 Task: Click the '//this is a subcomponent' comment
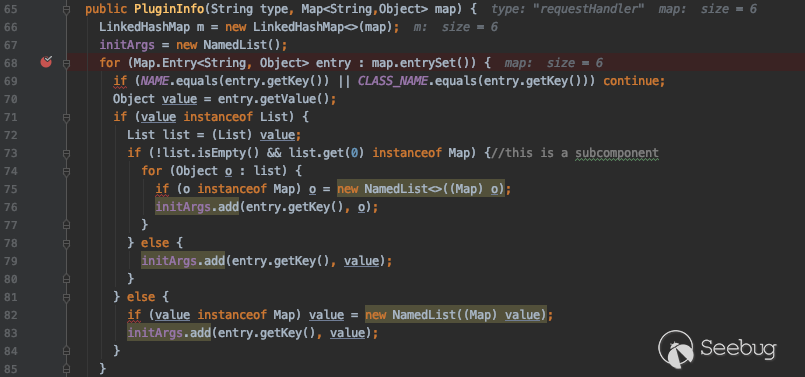574,153
